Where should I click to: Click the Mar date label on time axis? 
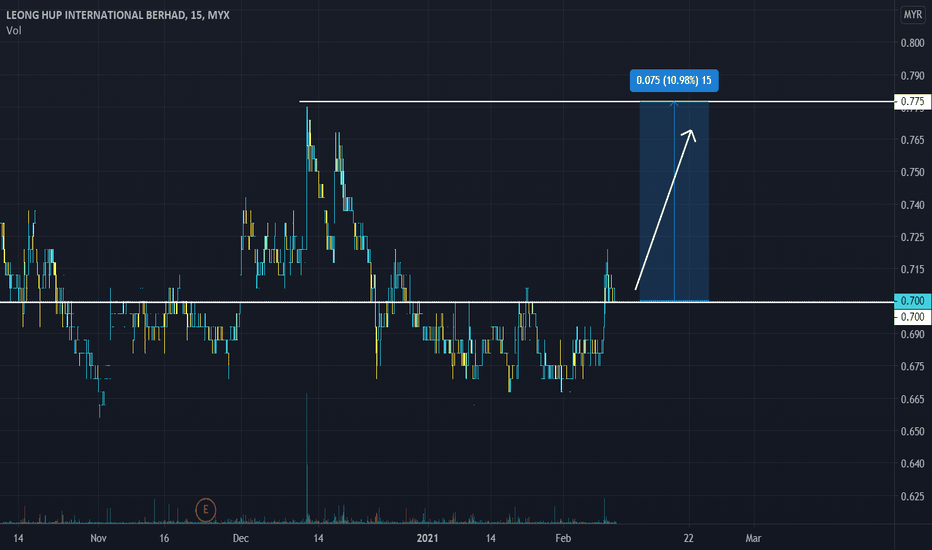(753, 538)
